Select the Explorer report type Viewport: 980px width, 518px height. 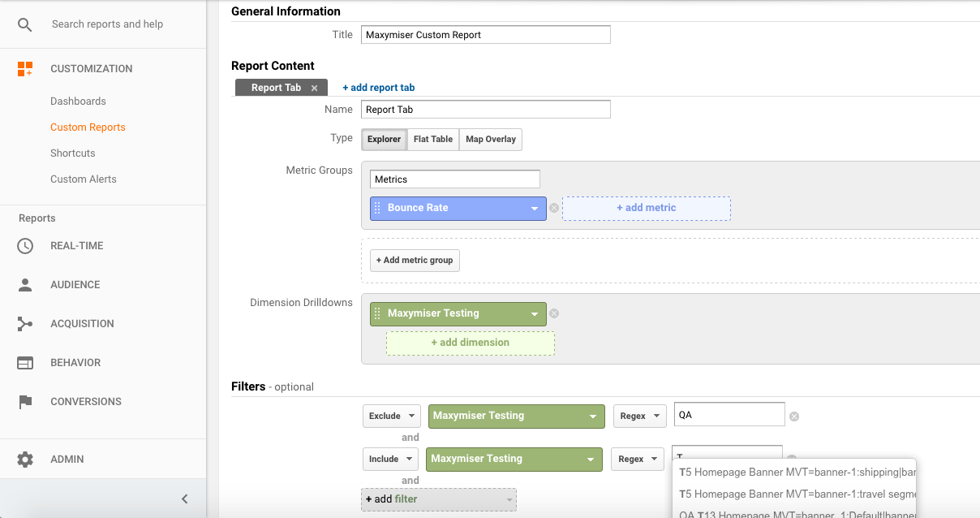click(x=384, y=140)
